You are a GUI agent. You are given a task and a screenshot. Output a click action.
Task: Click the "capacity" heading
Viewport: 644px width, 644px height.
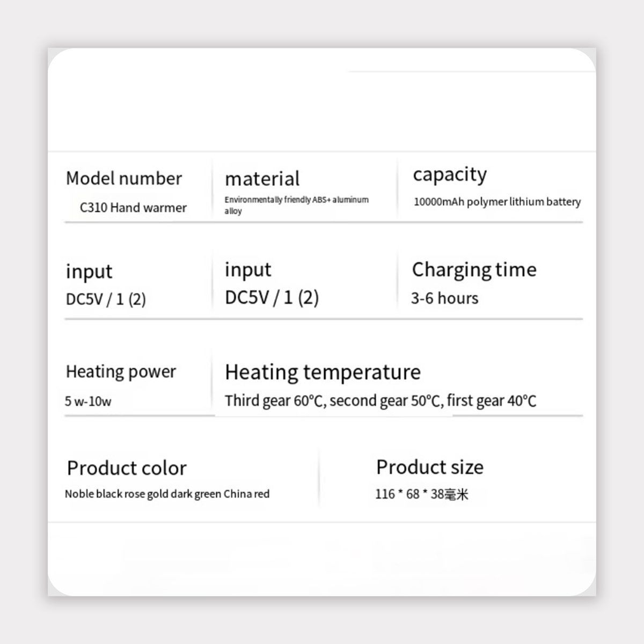pos(450,175)
